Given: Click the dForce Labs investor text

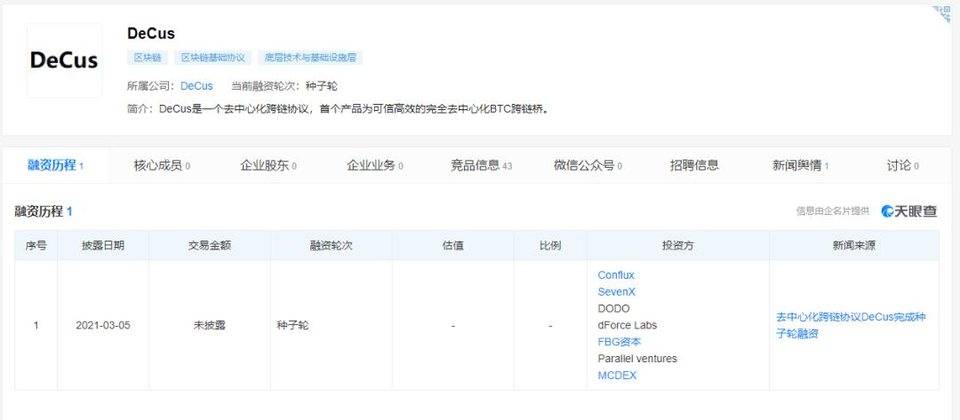Looking at the screenshot, I should [x=627, y=325].
